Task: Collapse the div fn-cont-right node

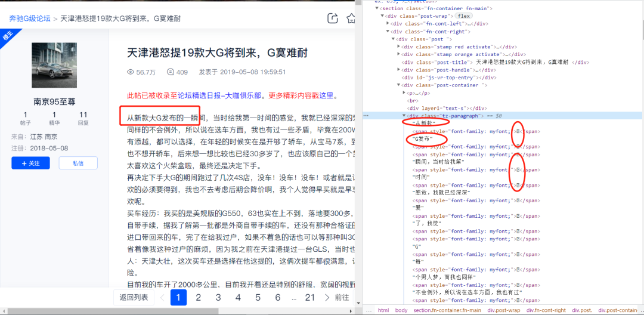Action: (x=388, y=31)
